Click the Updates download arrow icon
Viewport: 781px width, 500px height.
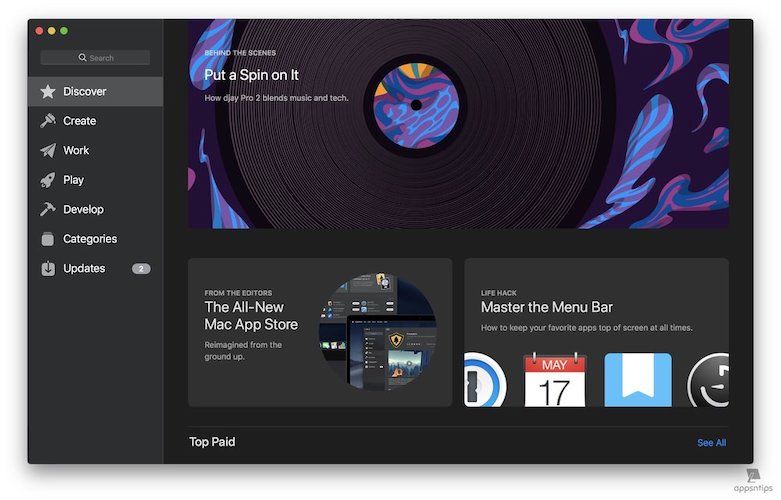click(x=47, y=269)
